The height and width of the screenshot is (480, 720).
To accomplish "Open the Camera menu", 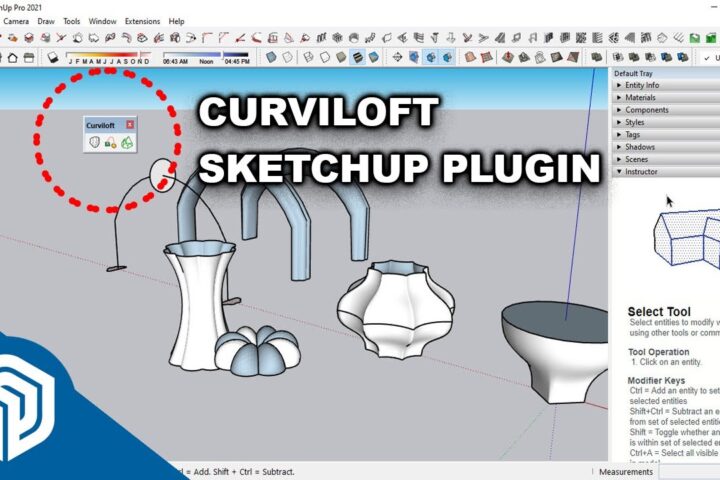I will (x=16, y=21).
